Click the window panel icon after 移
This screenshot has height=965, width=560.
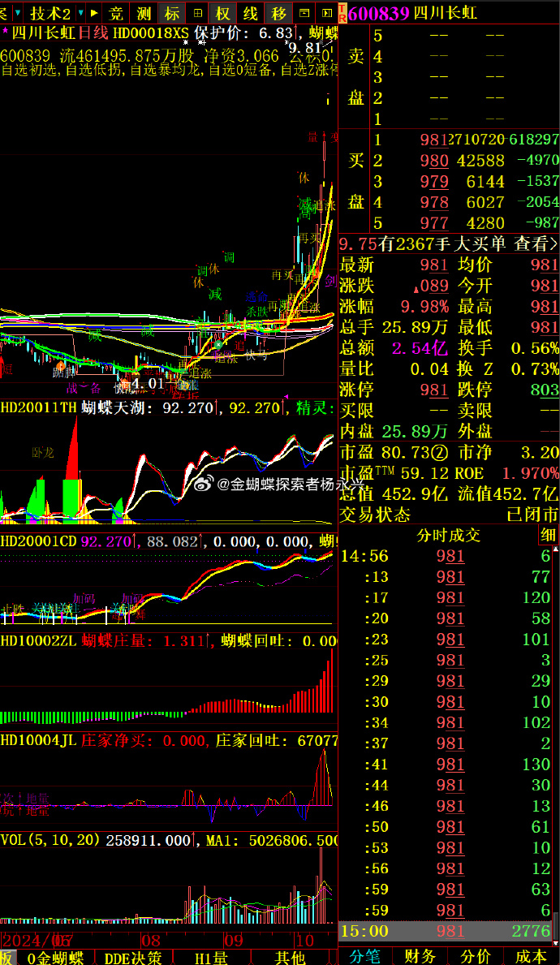304,11
